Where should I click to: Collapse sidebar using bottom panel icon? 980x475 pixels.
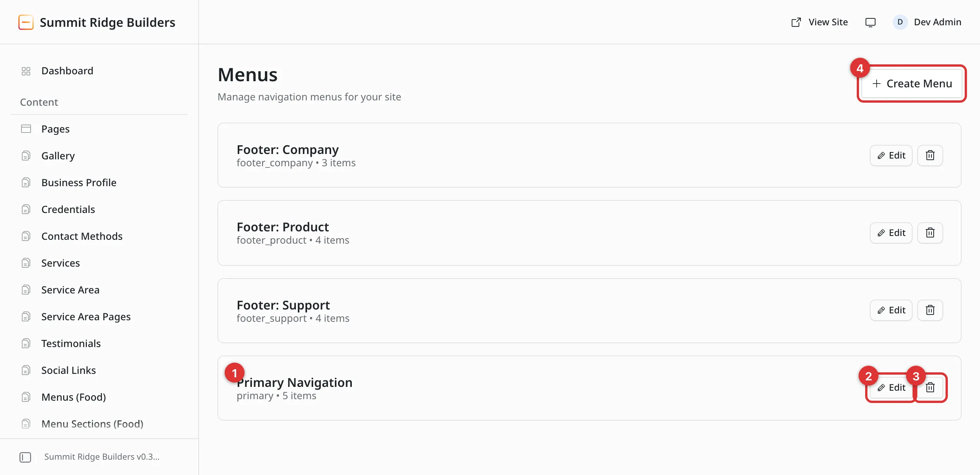(25, 457)
